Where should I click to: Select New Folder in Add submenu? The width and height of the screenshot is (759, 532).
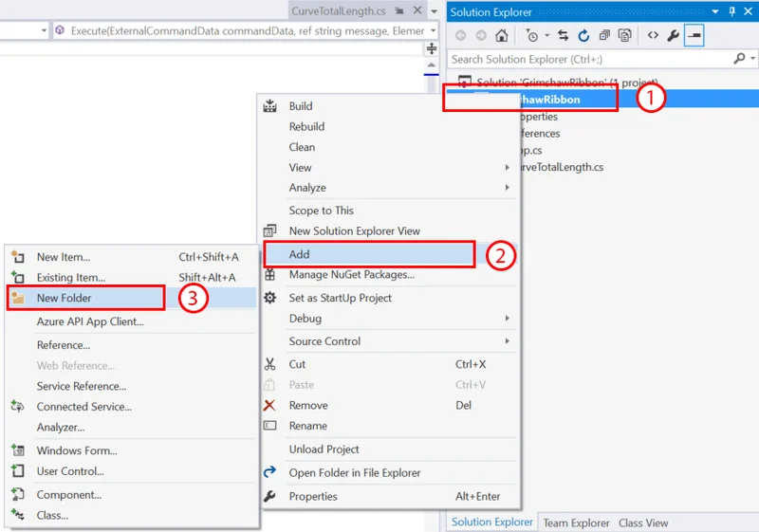(x=131, y=298)
